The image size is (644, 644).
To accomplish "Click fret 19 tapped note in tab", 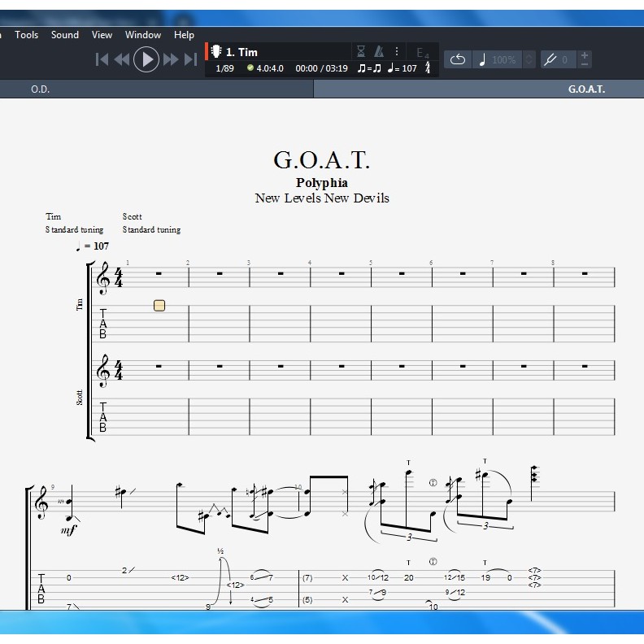I will 485,577.
